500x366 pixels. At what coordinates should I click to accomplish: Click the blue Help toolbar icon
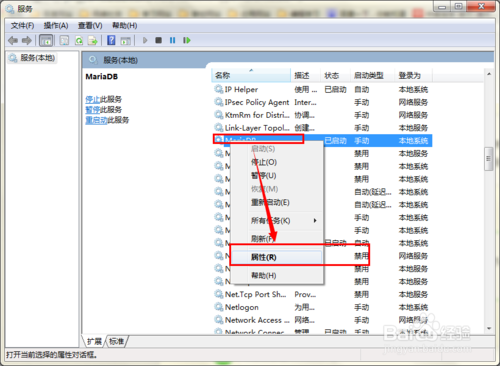[111, 40]
